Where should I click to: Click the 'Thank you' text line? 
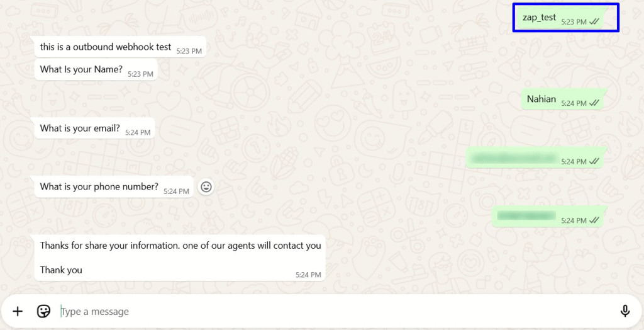click(x=61, y=270)
